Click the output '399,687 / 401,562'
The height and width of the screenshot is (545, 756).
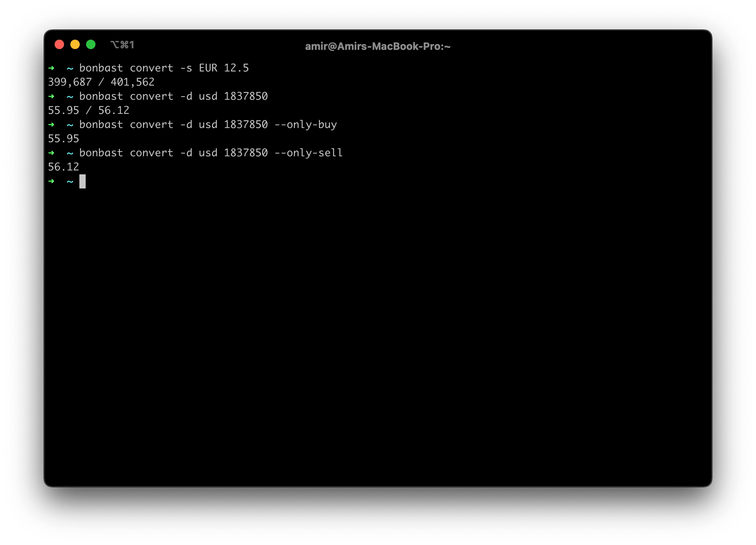point(101,82)
